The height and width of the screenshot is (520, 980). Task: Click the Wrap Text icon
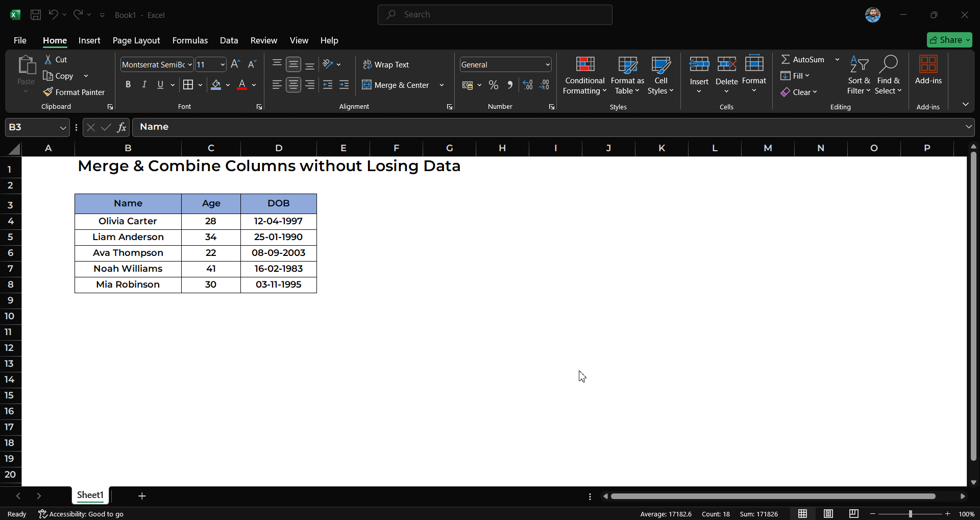[x=386, y=64]
